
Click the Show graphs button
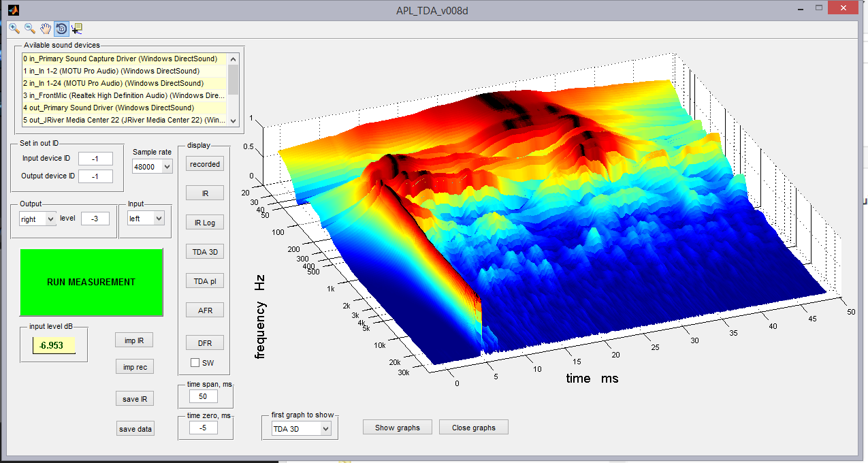coord(398,428)
